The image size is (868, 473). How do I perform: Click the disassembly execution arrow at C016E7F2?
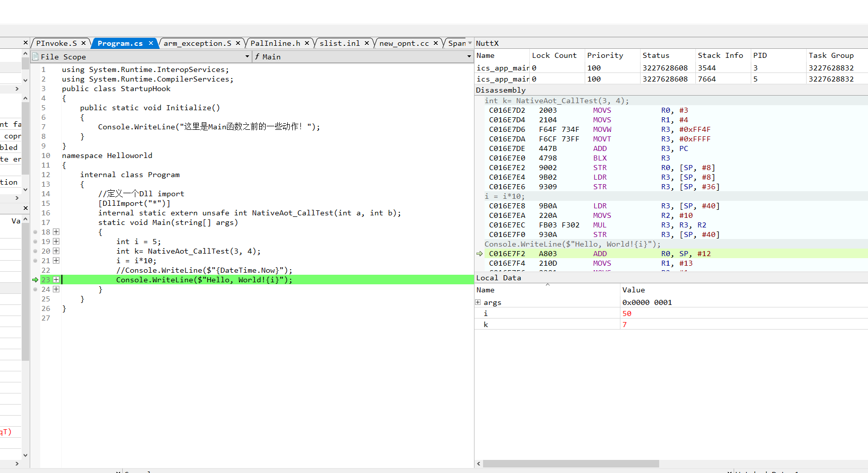(x=480, y=254)
